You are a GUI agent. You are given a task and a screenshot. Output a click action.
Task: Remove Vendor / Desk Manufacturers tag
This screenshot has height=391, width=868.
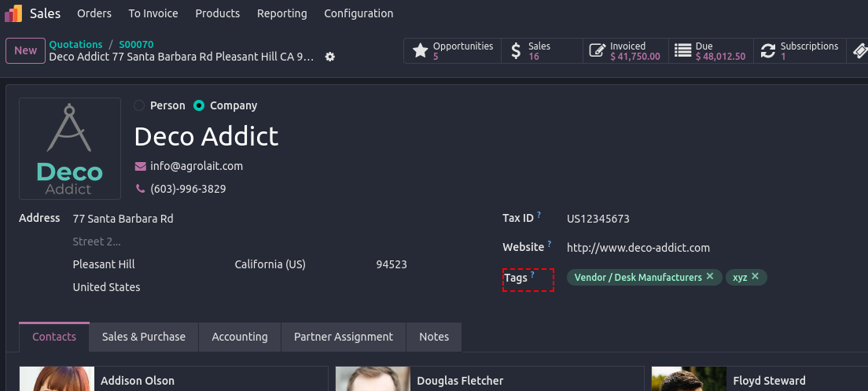pos(710,277)
